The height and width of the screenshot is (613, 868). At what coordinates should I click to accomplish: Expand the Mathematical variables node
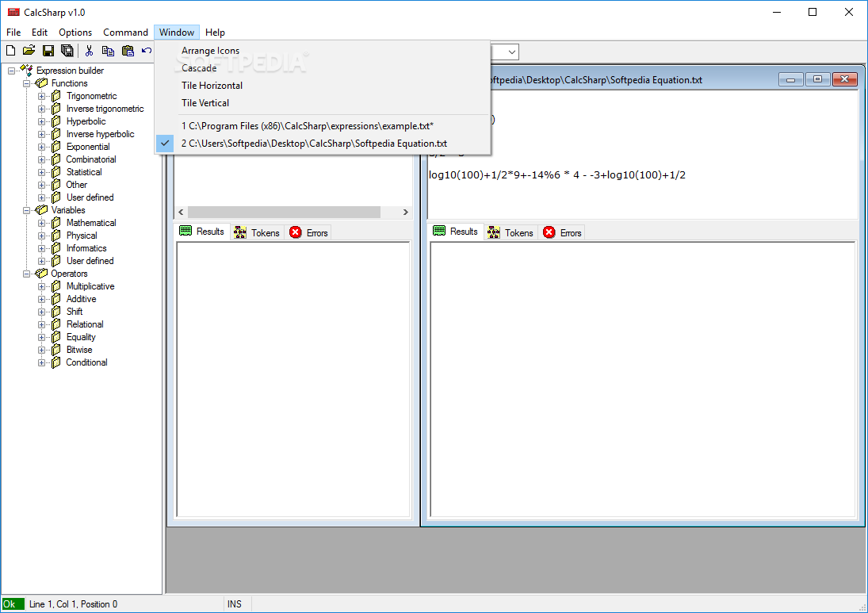pos(41,223)
